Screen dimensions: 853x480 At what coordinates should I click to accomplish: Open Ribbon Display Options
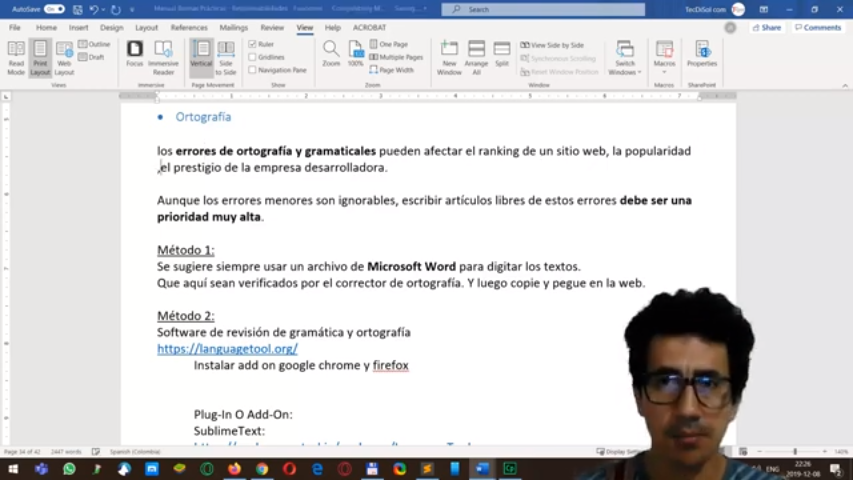(764, 9)
